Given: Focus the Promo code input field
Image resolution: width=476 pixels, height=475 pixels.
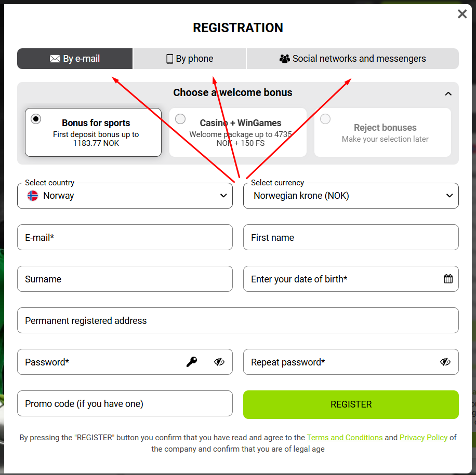Looking at the screenshot, I should tap(125, 403).
